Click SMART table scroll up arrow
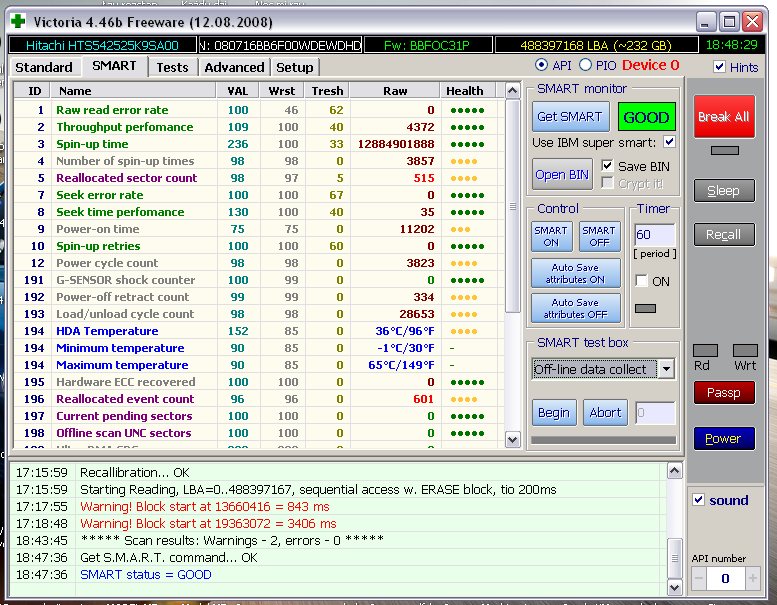777x605 pixels. 512,91
